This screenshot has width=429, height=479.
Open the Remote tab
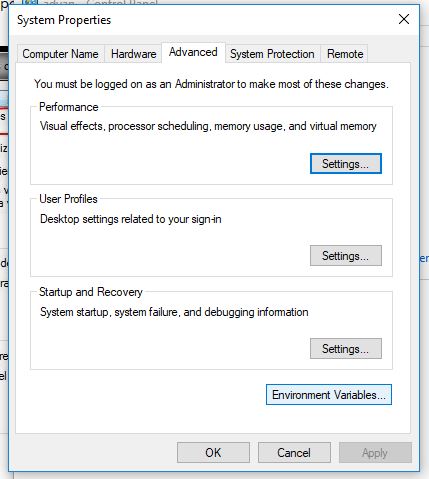coord(345,54)
